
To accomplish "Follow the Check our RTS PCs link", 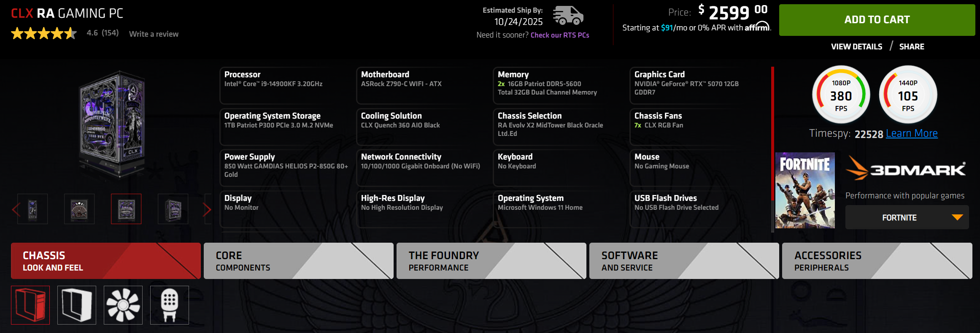I will [560, 35].
